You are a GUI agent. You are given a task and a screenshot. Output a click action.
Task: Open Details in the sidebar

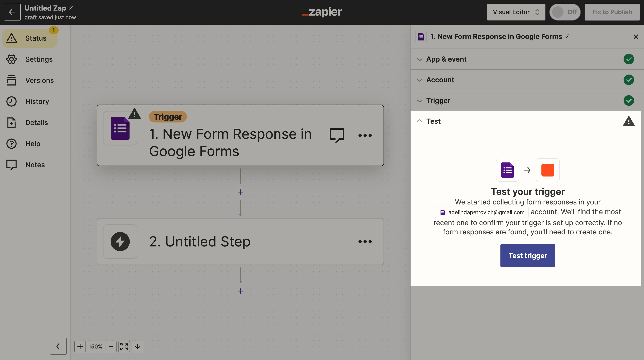30,123
